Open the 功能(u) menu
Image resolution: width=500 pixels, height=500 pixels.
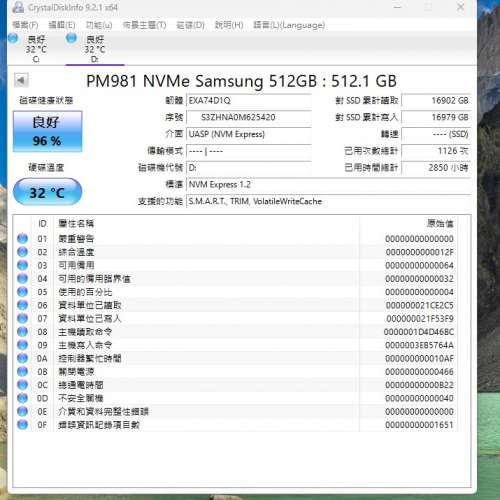(99, 25)
